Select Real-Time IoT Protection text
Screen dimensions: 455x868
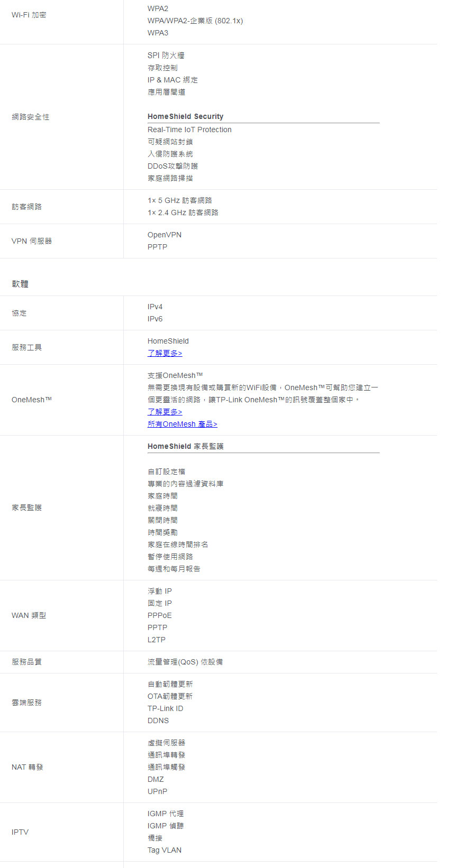pos(189,130)
